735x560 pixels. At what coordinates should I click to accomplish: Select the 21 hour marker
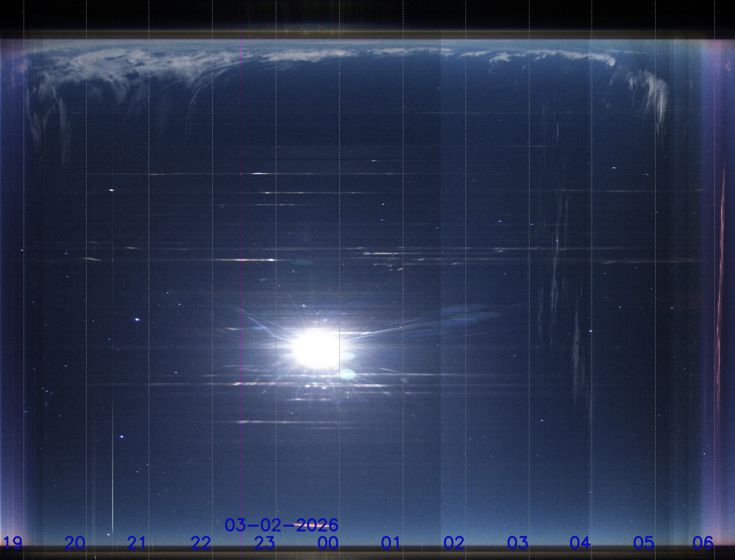(137, 543)
